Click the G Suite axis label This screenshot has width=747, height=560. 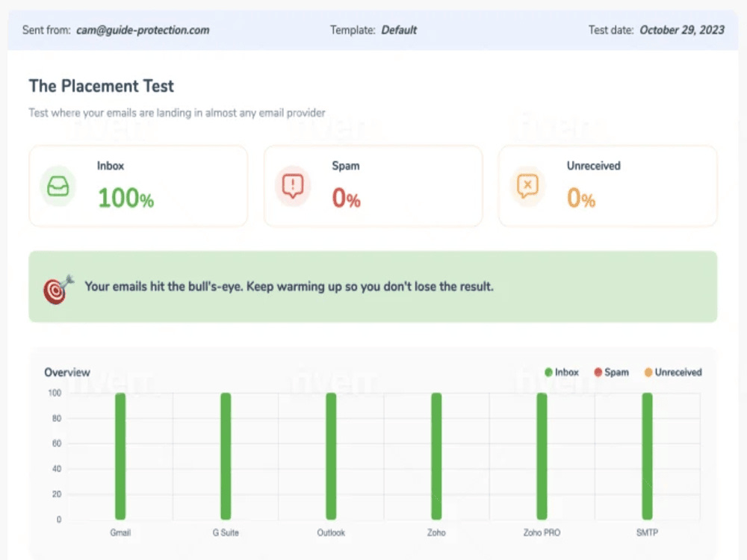tap(226, 532)
